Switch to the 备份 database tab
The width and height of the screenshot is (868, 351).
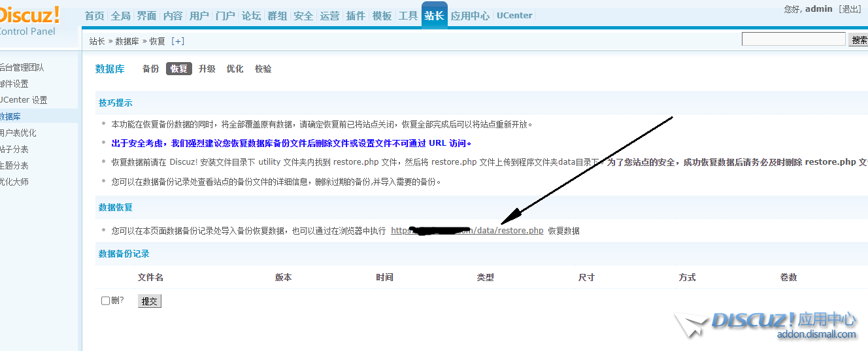tap(150, 69)
